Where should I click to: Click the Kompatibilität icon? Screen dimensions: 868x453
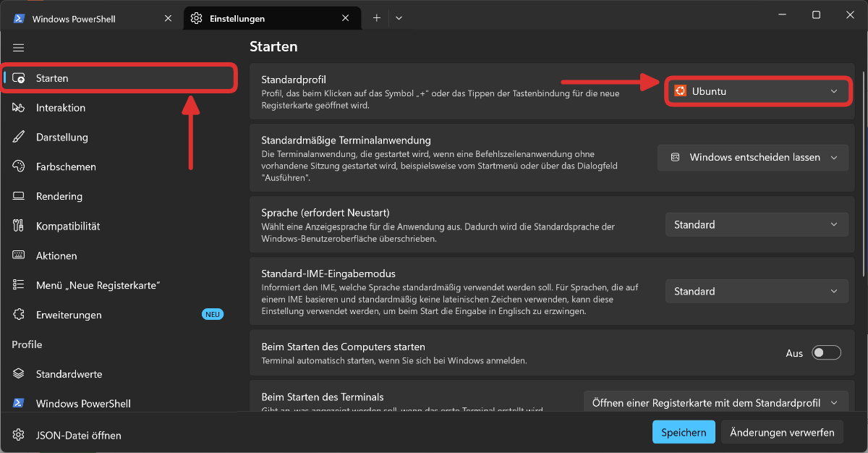[20, 226]
